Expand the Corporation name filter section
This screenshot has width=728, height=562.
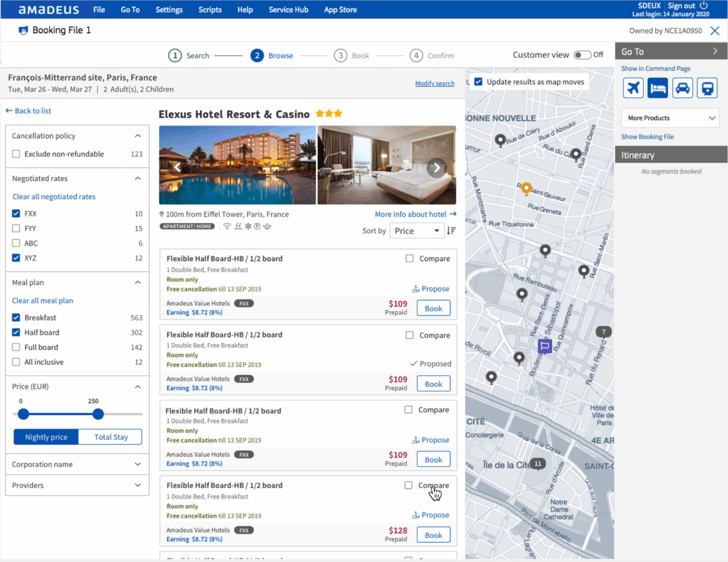tap(77, 464)
